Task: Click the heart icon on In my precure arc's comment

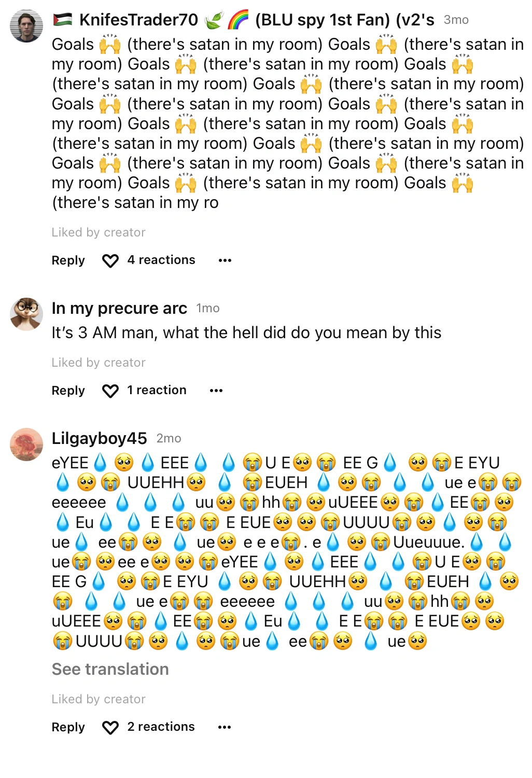Action: click(x=110, y=391)
